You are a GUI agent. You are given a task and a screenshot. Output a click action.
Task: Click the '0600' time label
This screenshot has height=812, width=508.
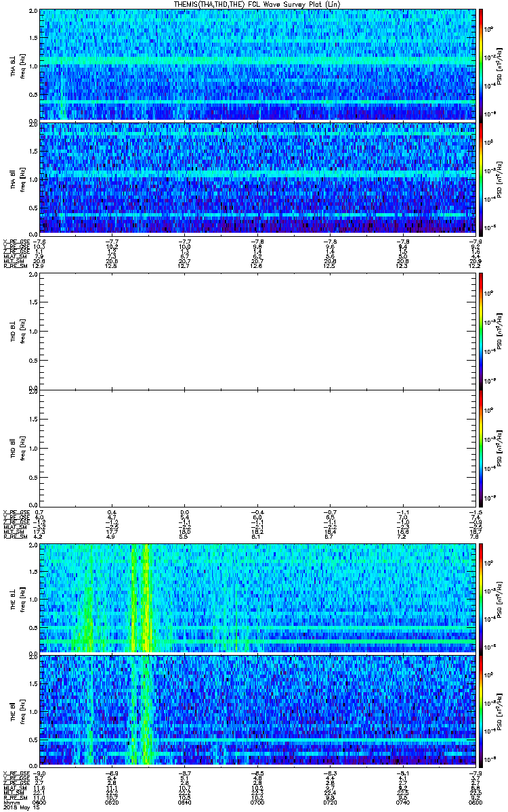(40, 801)
